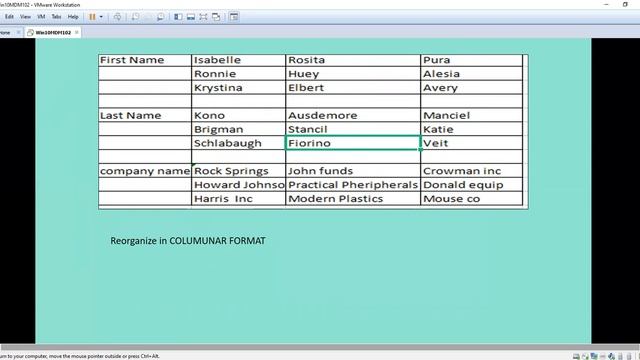Viewport: 640px width, 360px height.
Task: Click the revert to snapshot toolbar icon
Action: (148, 17)
